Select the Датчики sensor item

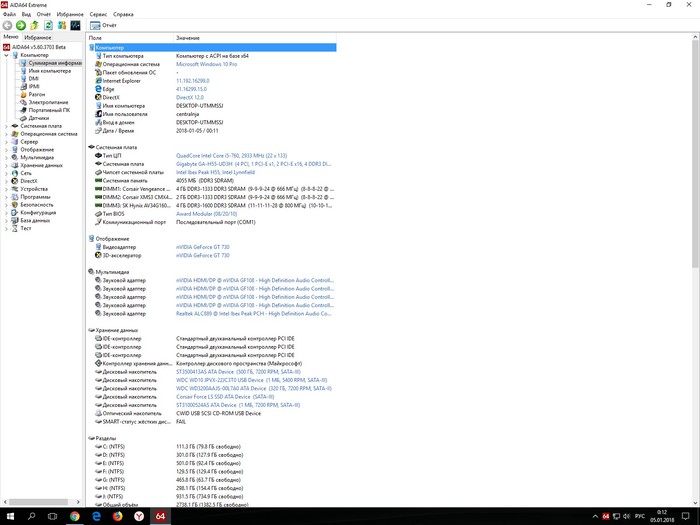pyautogui.click(x=39, y=118)
